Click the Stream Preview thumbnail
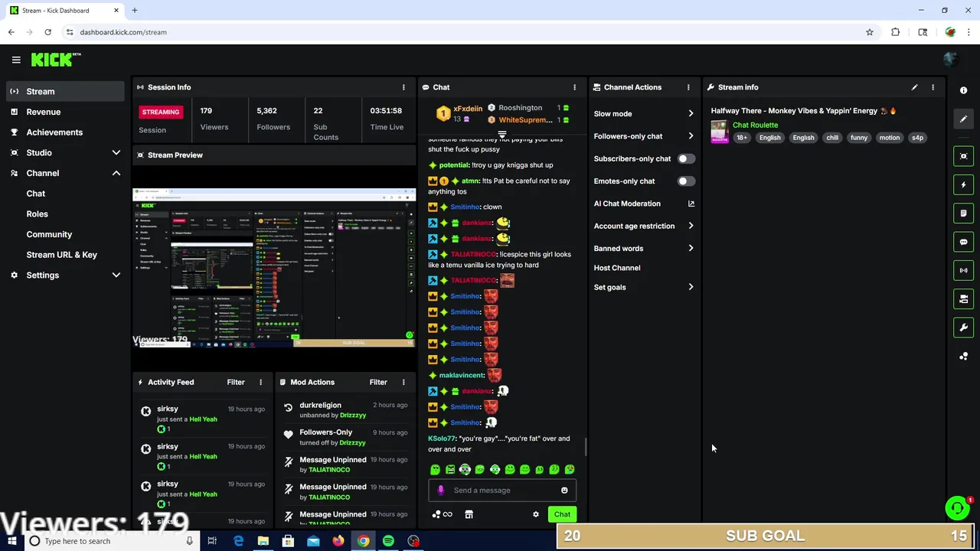The height and width of the screenshot is (551, 980). click(x=274, y=268)
